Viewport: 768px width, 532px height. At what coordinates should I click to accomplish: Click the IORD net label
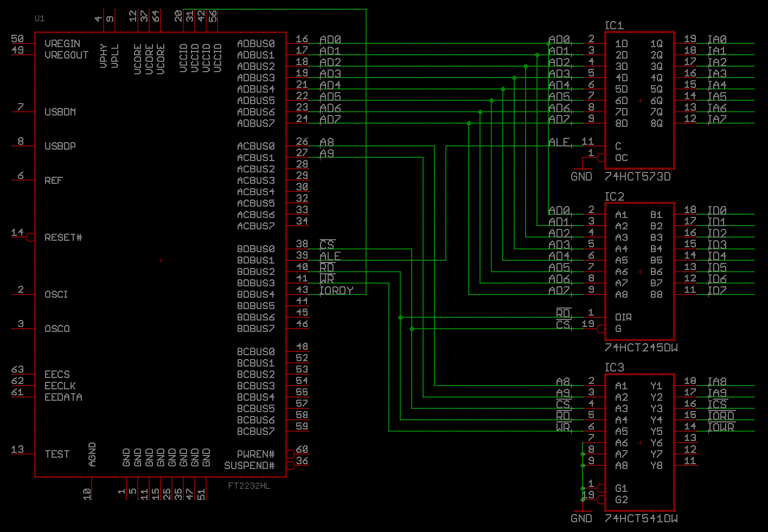point(721,415)
